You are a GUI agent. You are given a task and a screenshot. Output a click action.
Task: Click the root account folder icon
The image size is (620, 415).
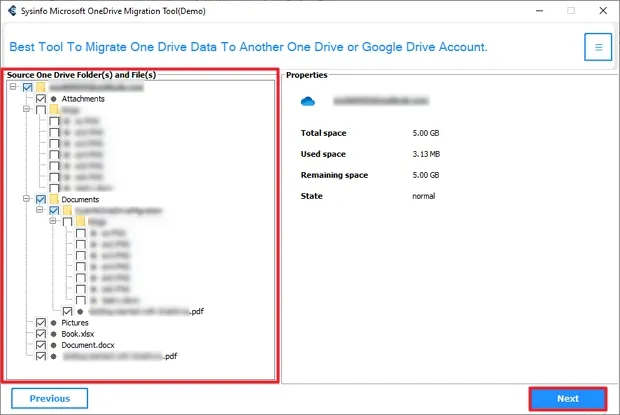point(41,88)
